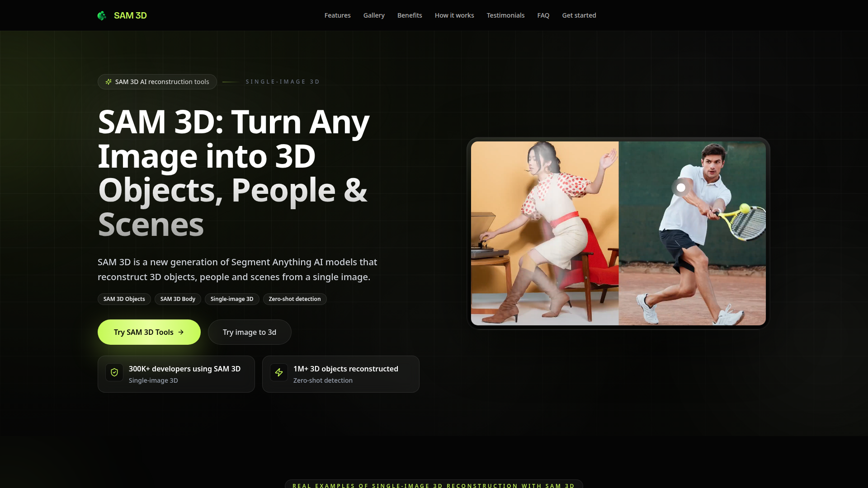The width and height of the screenshot is (868, 488).
Task: Click the lightning bolt icon beside 1M+ objects
Action: (x=279, y=372)
